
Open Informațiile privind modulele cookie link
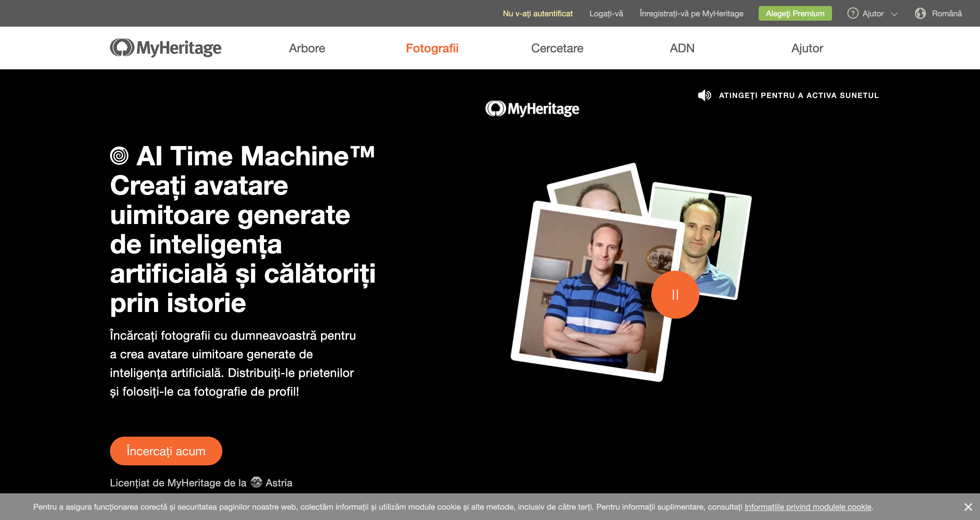coord(808,507)
